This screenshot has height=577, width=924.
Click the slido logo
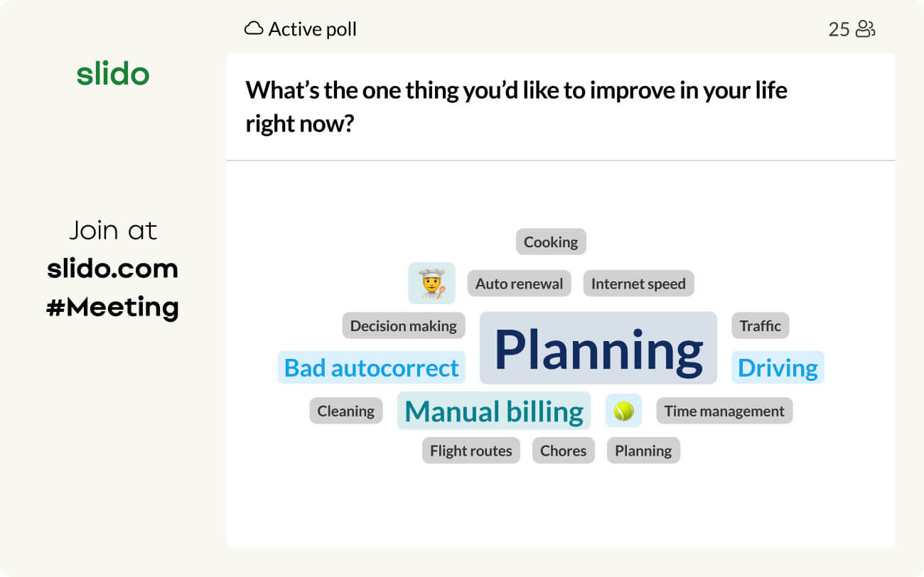pyautogui.click(x=113, y=74)
